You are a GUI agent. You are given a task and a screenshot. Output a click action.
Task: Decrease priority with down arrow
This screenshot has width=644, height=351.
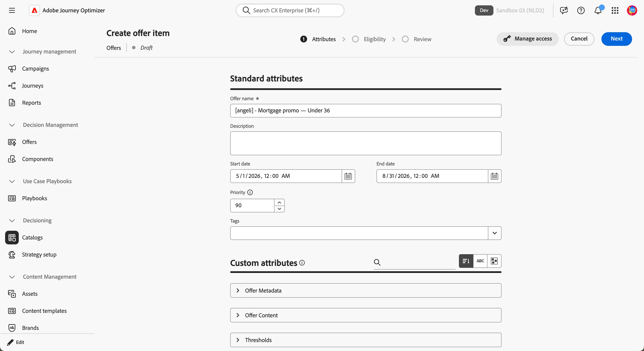tap(279, 209)
